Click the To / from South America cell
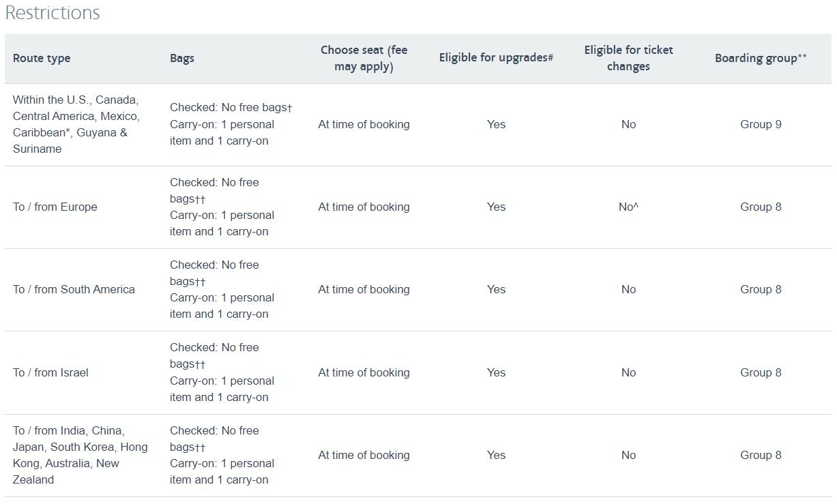The image size is (837, 504). click(x=74, y=290)
